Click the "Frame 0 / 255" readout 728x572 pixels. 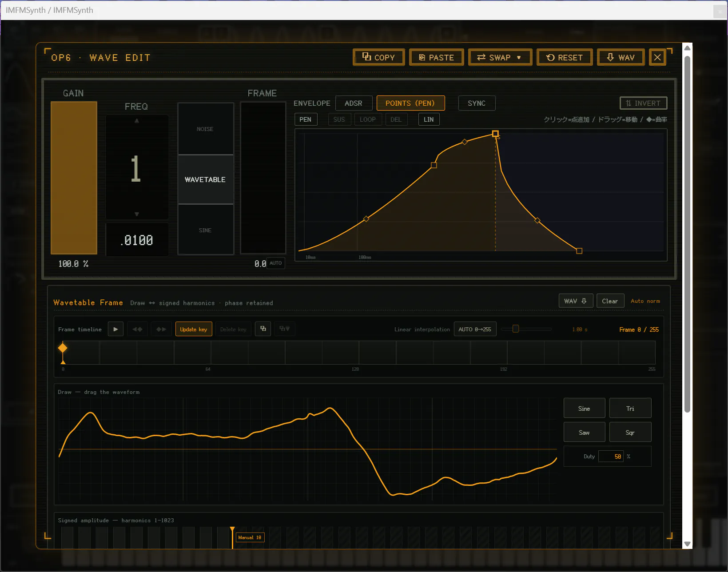(639, 330)
